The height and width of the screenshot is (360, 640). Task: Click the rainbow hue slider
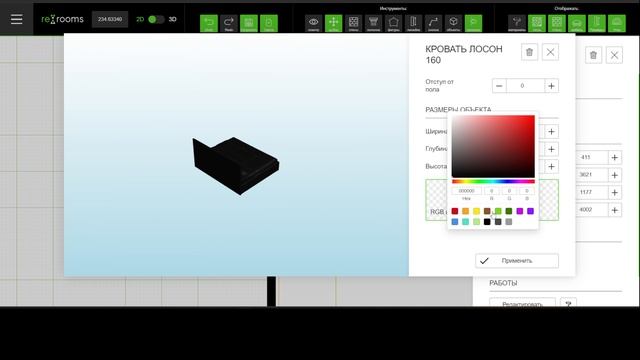(x=493, y=181)
